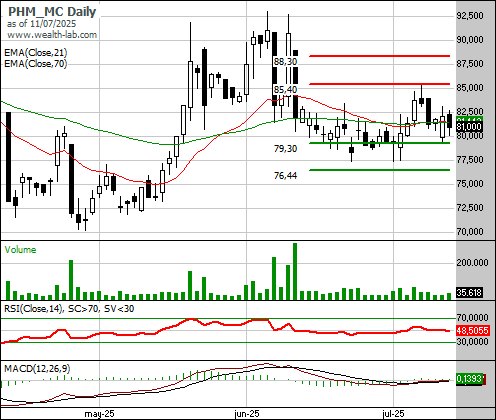Image resolution: width=496 pixels, height=420 pixels.
Task: Click the black 81,000 current price tag
Action: (x=469, y=127)
